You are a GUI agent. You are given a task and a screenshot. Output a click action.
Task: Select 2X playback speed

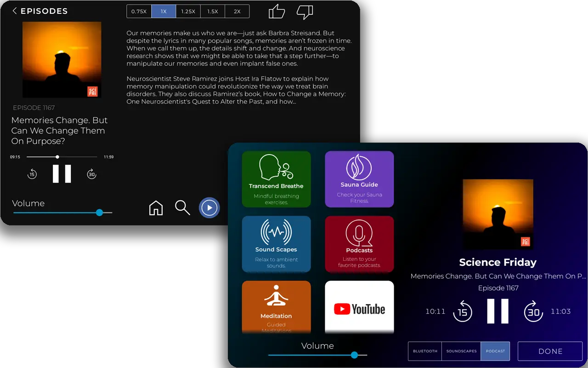coord(237,11)
